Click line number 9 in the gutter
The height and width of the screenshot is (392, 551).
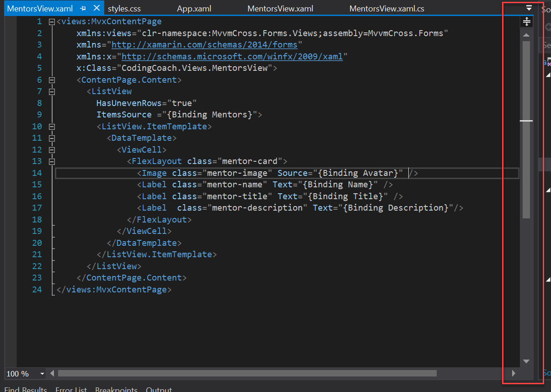(x=39, y=115)
